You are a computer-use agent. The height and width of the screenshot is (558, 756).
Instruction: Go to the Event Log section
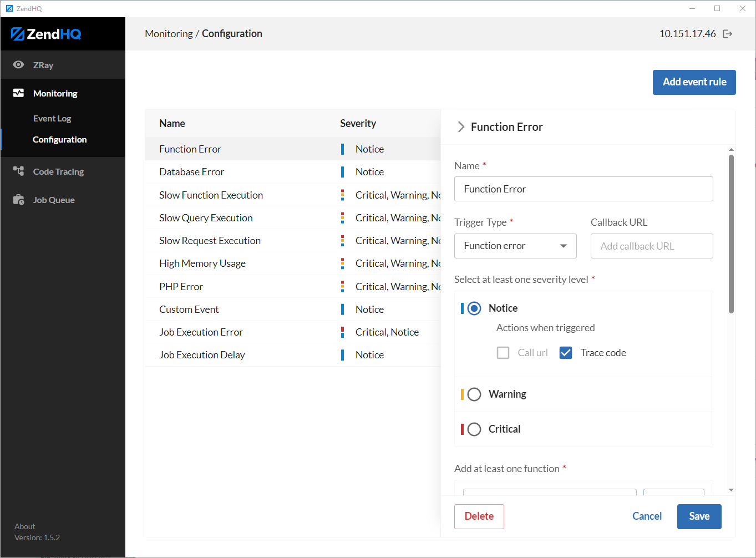52,118
